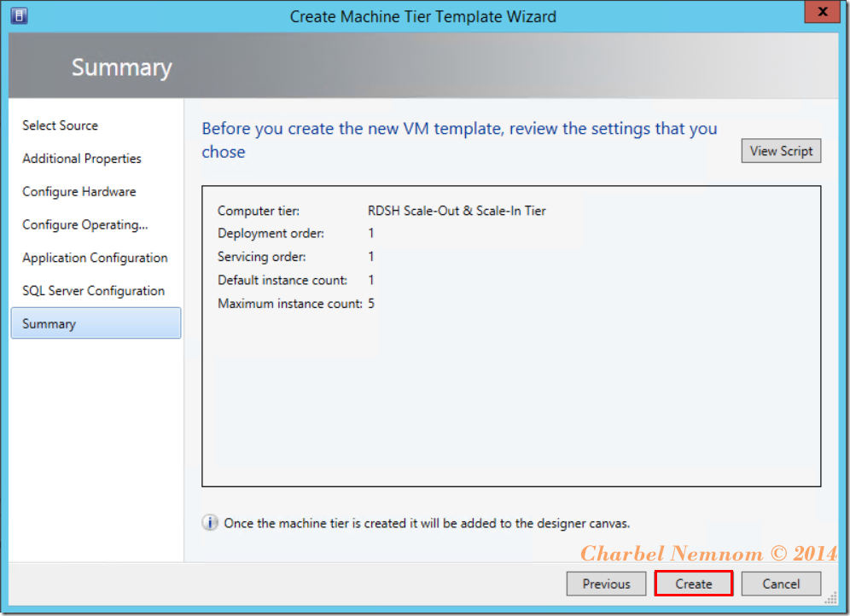Select the RDSH Scale-Out & Scale-In Tier value
The width and height of the screenshot is (850, 616).
pos(457,211)
